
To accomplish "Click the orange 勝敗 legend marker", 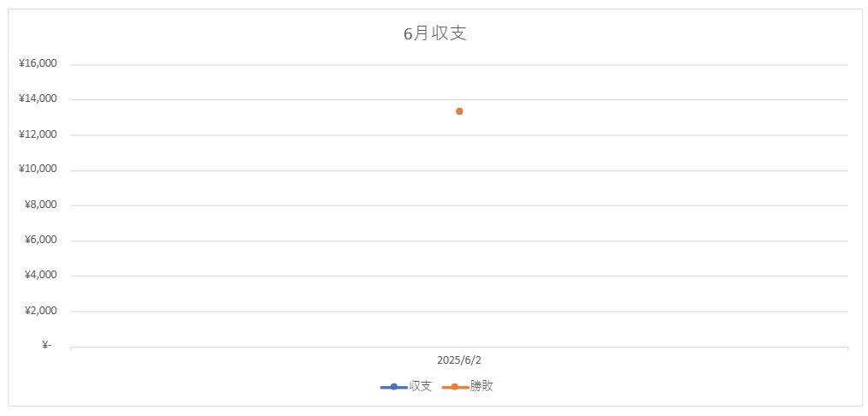I will click(455, 387).
